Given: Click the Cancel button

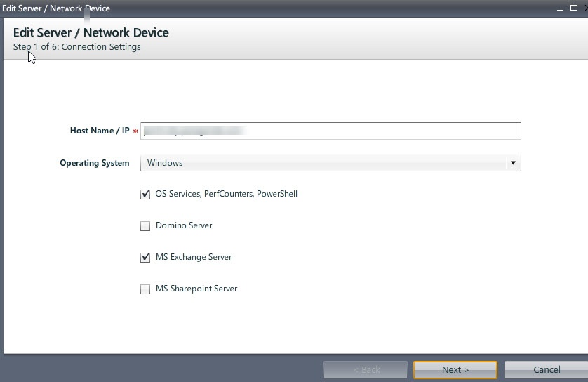Looking at the screenshot, I should (x=546, y=369).
